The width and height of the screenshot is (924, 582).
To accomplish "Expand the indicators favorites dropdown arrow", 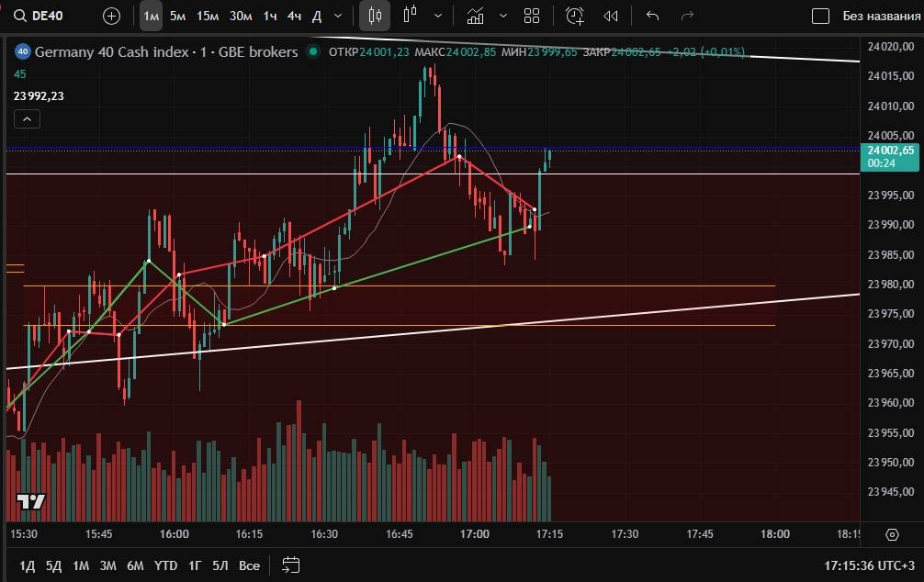I will pos(501,16).
